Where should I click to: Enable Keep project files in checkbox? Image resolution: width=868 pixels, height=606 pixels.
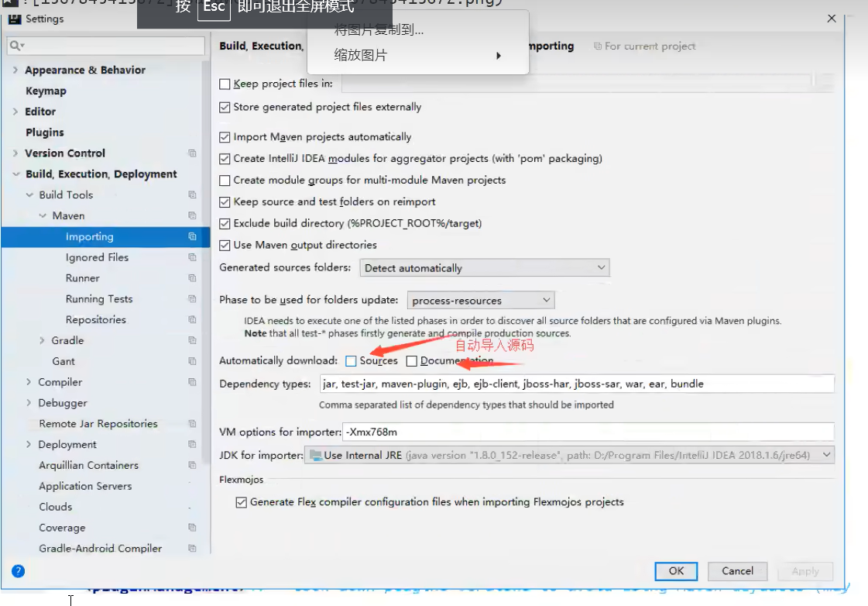click(x=225, y=84)
